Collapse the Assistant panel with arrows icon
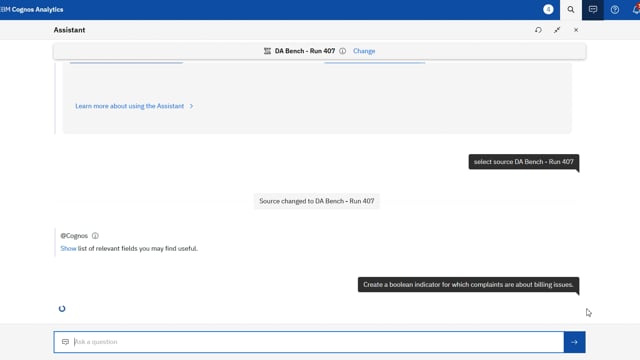Screen dimensions: 640x360 557,30
